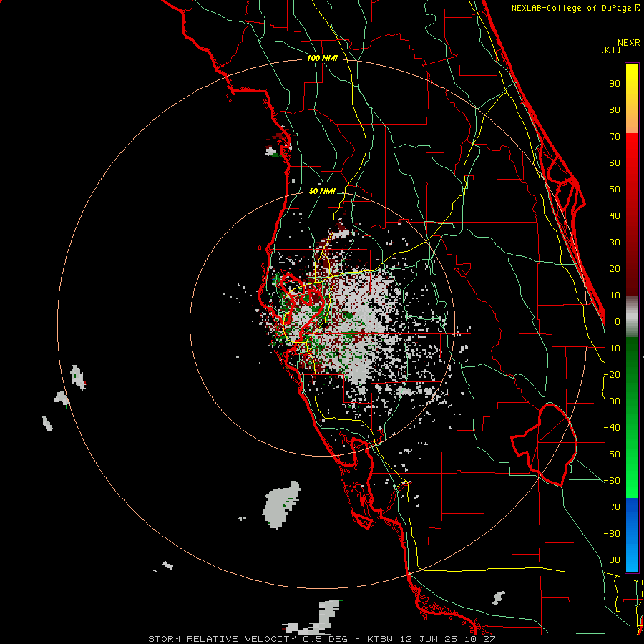Click the positive 70 knot scale label

pos(615,137)
